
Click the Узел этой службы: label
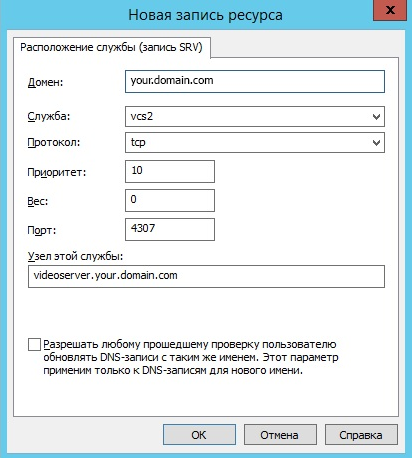tap(75, 256)
